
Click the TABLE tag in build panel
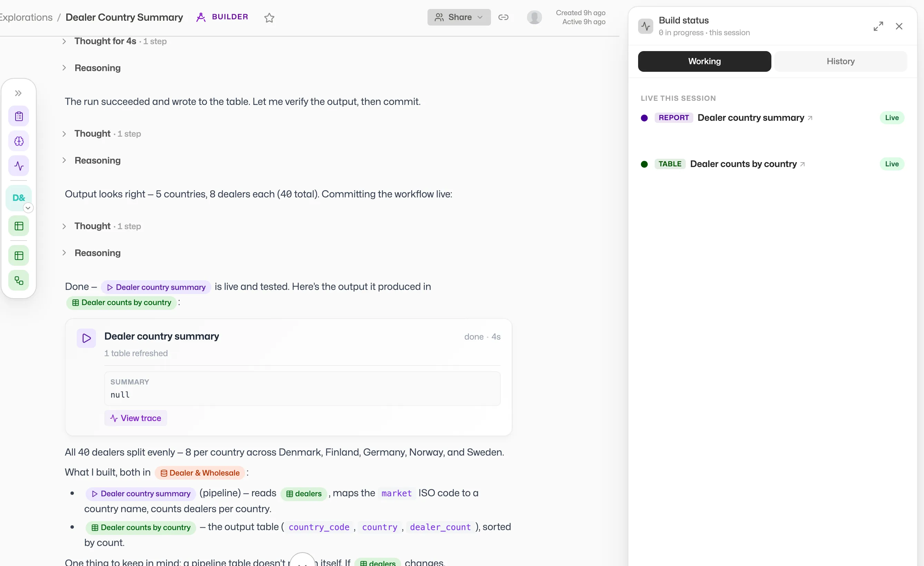click(x=670, y=164)
